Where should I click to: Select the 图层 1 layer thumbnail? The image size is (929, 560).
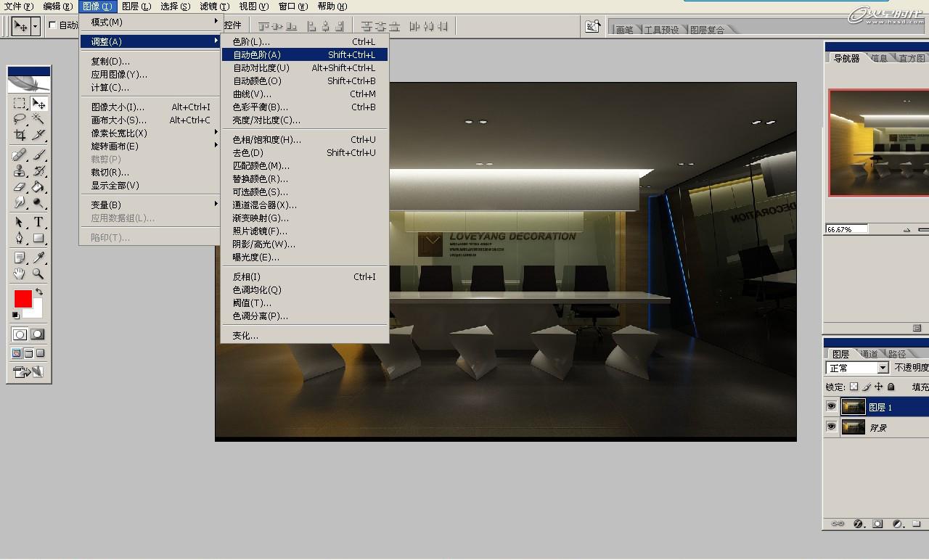853,407
